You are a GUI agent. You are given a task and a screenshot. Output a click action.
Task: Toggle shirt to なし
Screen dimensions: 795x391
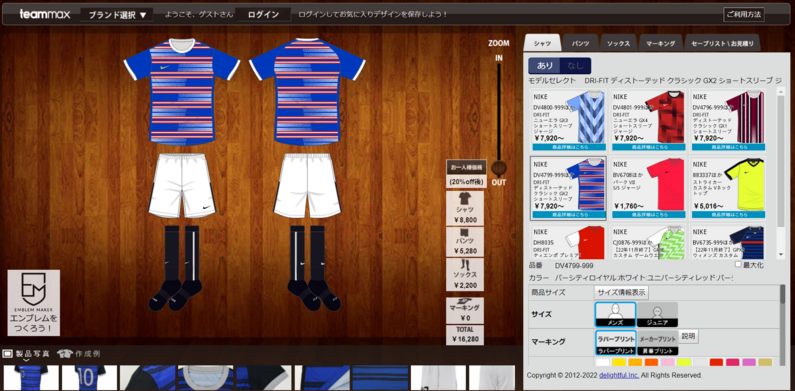(x=575, y=65)
